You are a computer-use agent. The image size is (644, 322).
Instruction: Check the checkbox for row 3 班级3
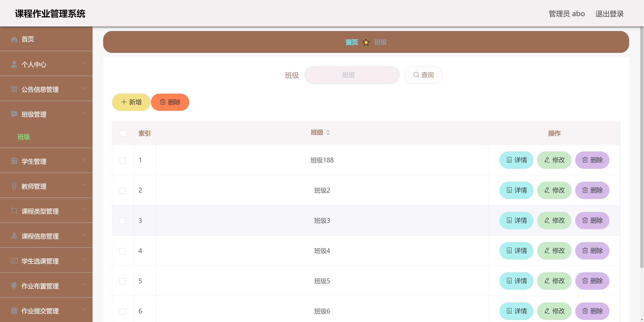coord(122,221)
